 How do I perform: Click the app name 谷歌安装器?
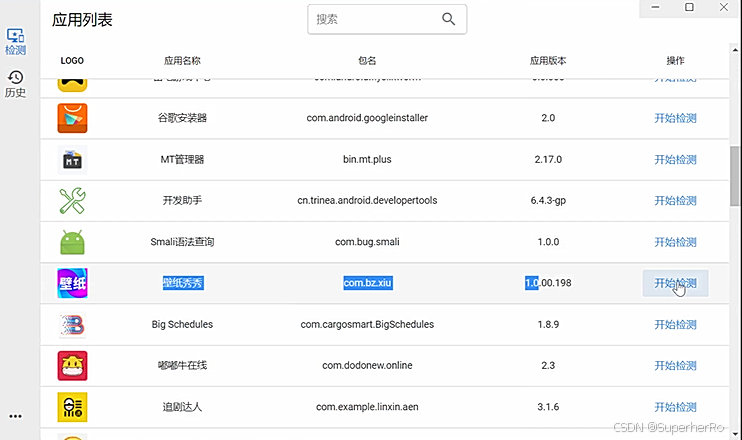click(182, 118)
